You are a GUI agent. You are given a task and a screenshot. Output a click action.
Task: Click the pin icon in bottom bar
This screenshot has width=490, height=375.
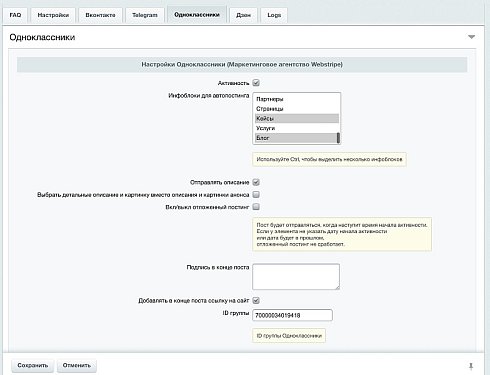point(471,366)
